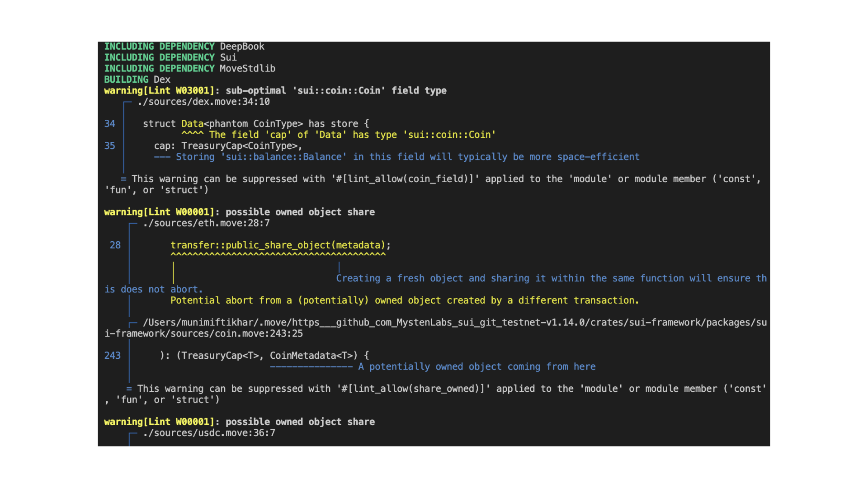Viewport: 868px width, 488px height.
Task: Click the 'i-framework/sources/coin.move:243:25' path continuation
Action: pos(203,333)
